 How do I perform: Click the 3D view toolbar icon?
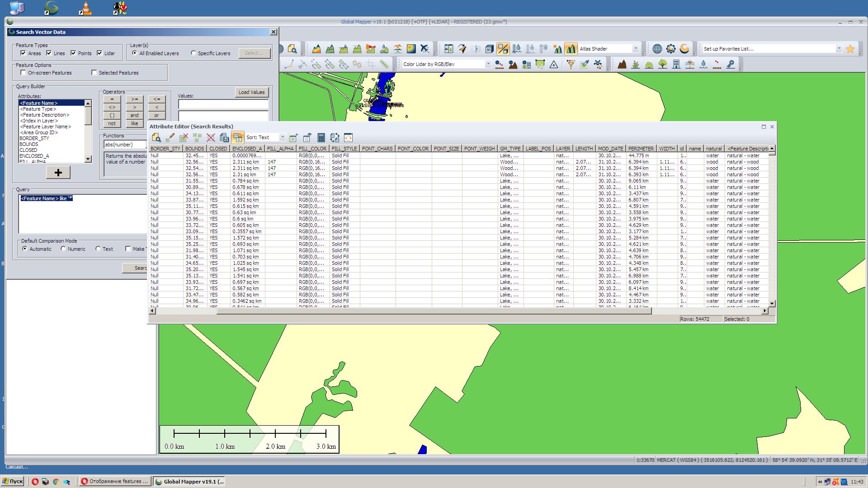[x=489, y=49]
